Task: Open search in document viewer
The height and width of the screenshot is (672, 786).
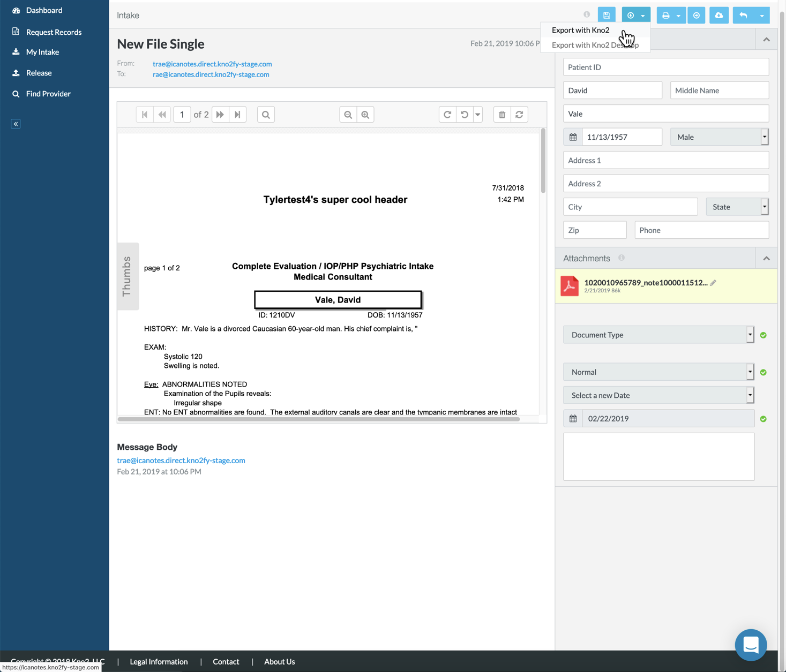Action: point(266,115)
